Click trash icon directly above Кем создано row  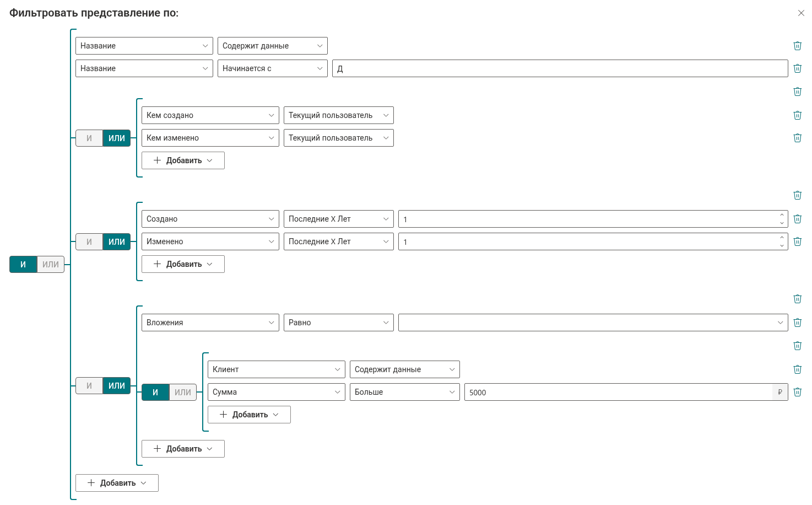coord(797,92)
